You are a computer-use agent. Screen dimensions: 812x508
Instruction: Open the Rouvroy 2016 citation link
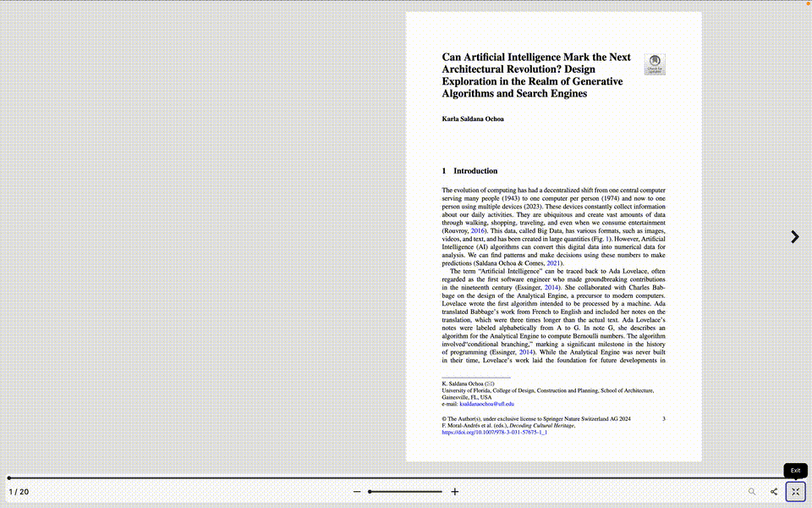[477, 230]
